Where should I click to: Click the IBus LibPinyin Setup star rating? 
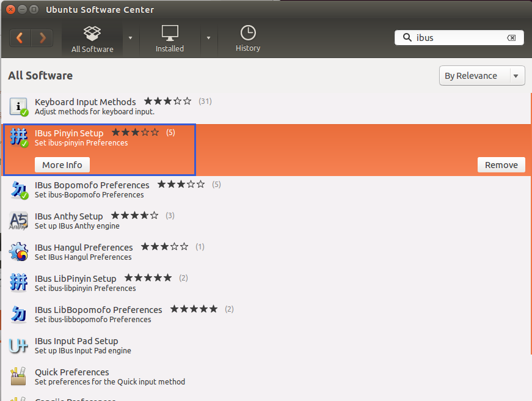pyautogui.click(x=148, y=278)
